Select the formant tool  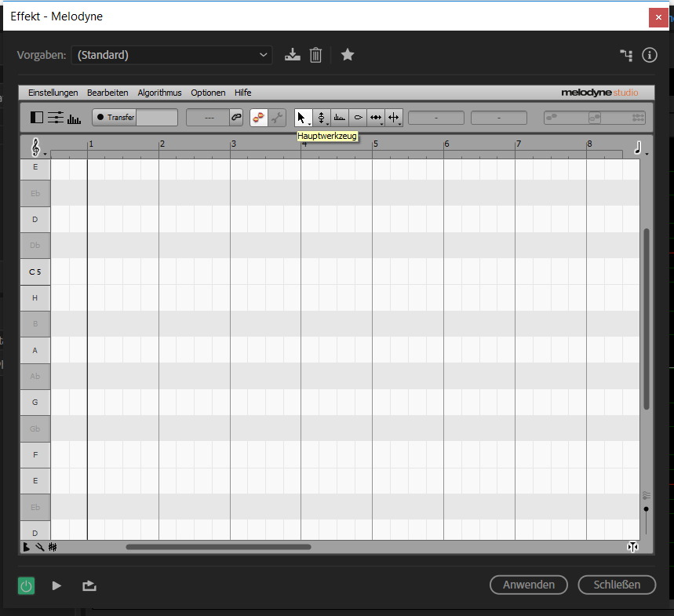[340, 118]
